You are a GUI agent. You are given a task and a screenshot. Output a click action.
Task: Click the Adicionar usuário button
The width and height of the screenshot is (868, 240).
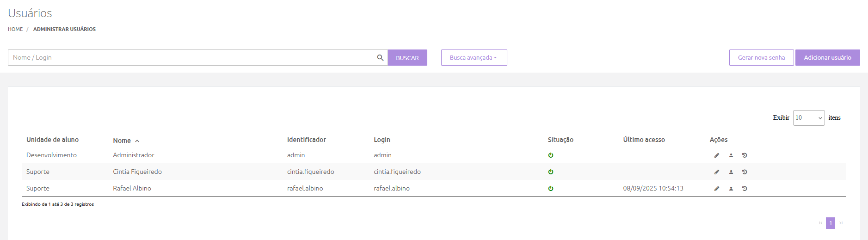pos(827,58)
